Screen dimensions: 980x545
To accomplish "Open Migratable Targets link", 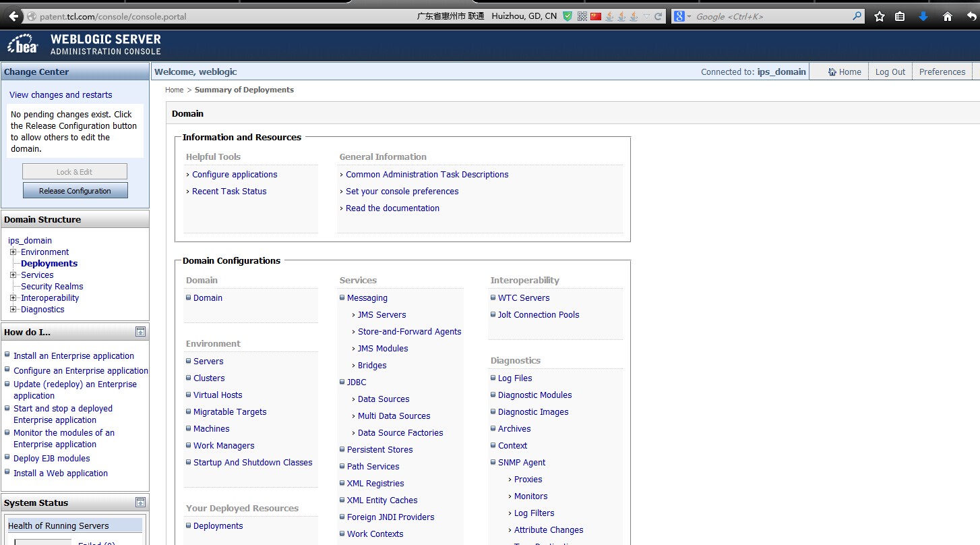I will tap(230, 412).
